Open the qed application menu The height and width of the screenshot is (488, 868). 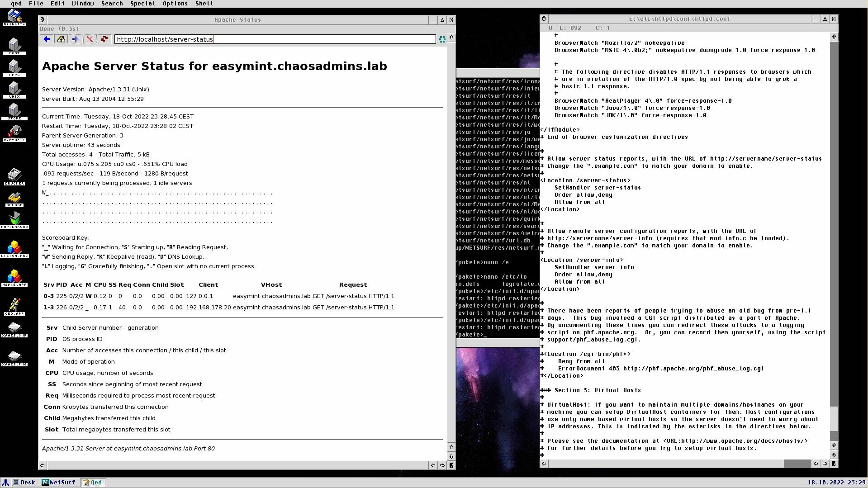(16, 4)
